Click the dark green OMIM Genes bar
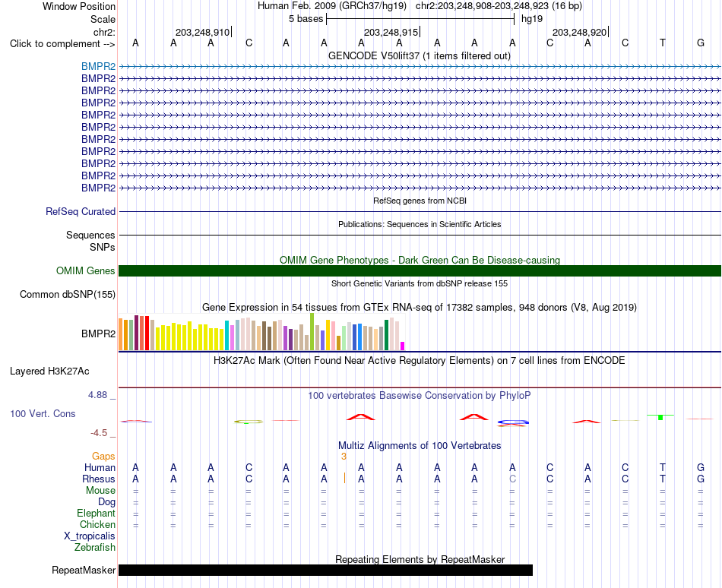722x588 pixels. [420, 271]
